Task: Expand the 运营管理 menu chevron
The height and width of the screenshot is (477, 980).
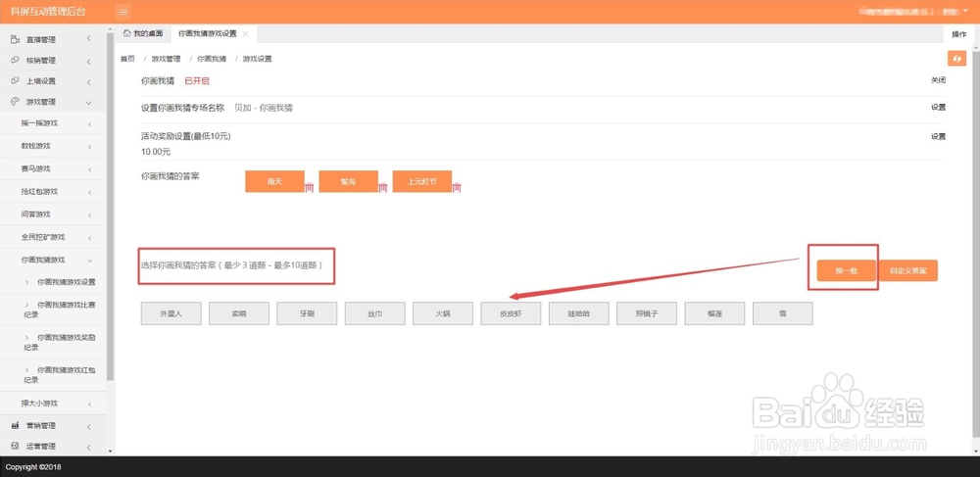Action: [x=89, y=447]
